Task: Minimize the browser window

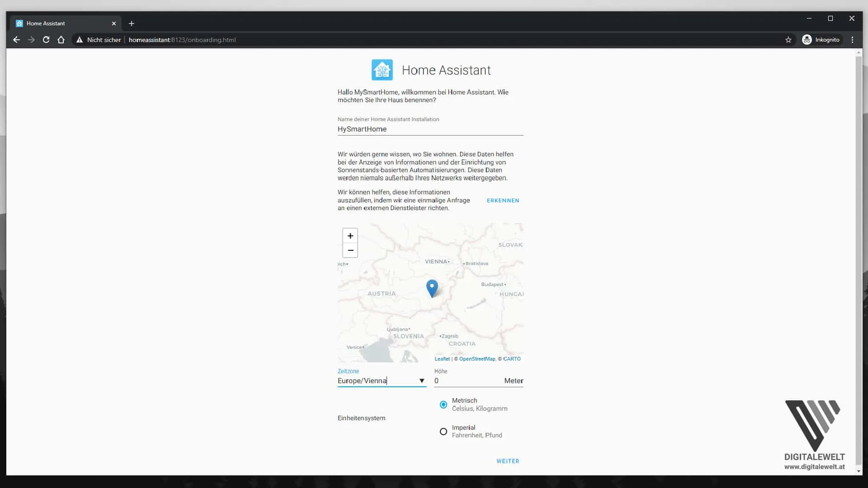Action: [809, 19]
